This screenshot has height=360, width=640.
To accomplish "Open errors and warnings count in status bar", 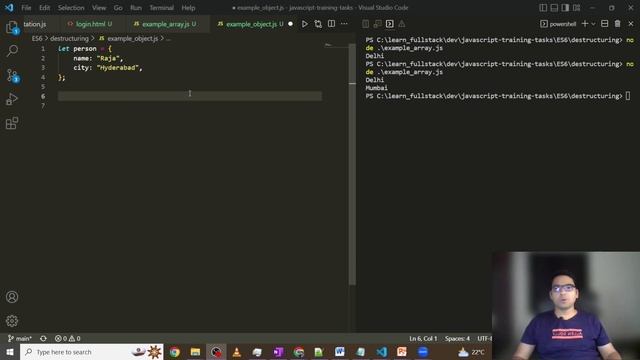I will coord(68,338).
